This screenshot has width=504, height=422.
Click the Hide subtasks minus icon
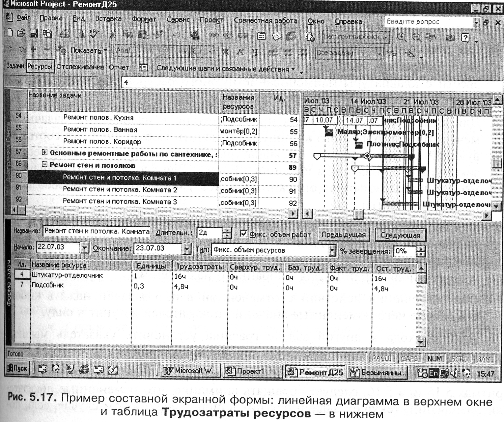(46, 50)
